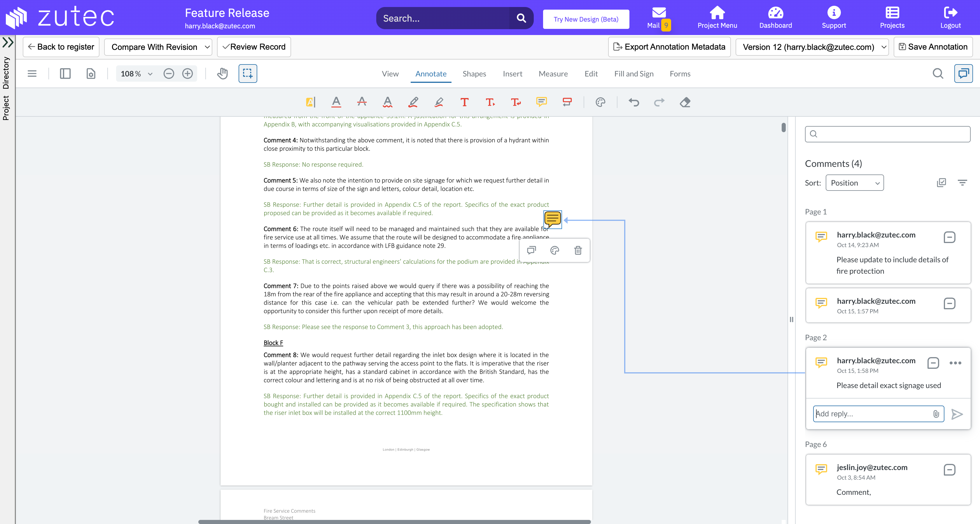
Task: Select the eraser tool
Action: 685,102
